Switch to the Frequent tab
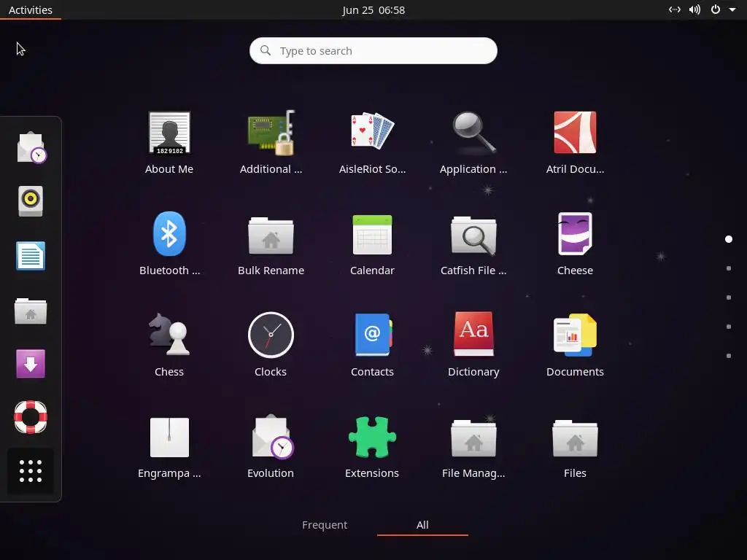The height and width of the screenshot is (560, 747). pos(325,525)
